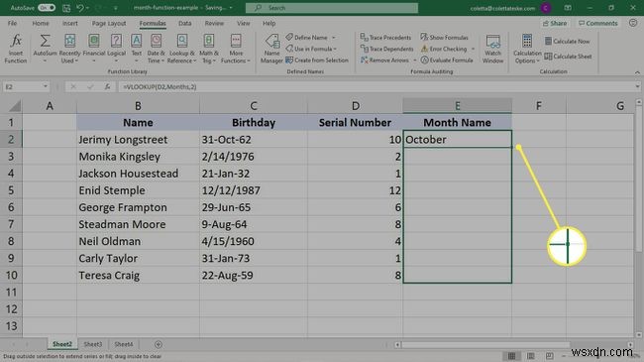Click Error Checking
Viewport: 644px width, 362px height.
click(444, 49)
